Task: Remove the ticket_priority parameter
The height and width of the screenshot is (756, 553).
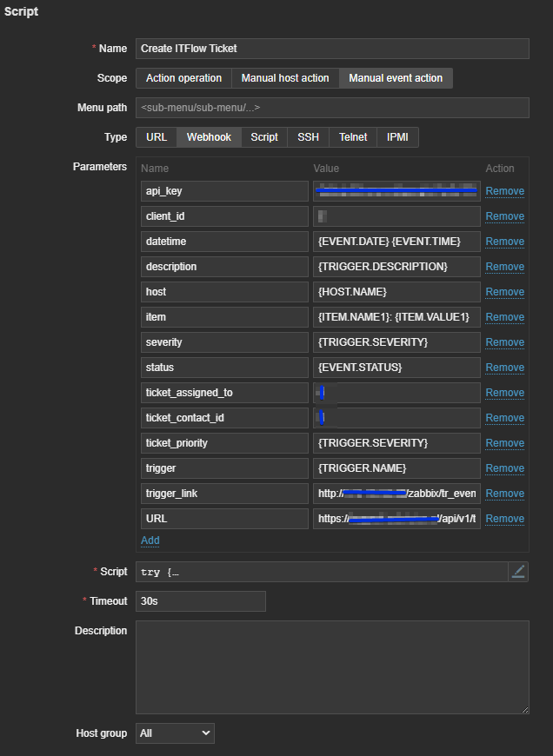Action: tap(505, 443)
